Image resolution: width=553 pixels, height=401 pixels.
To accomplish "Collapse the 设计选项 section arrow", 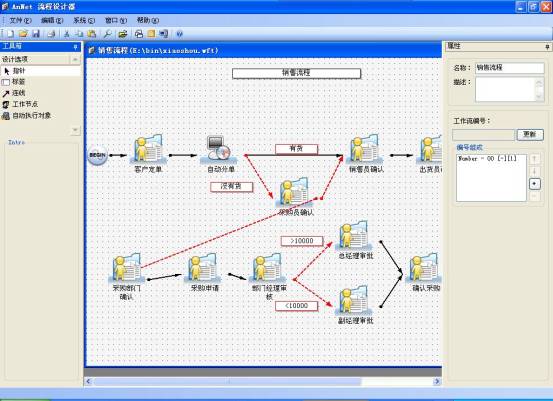I will pos(75,60).
